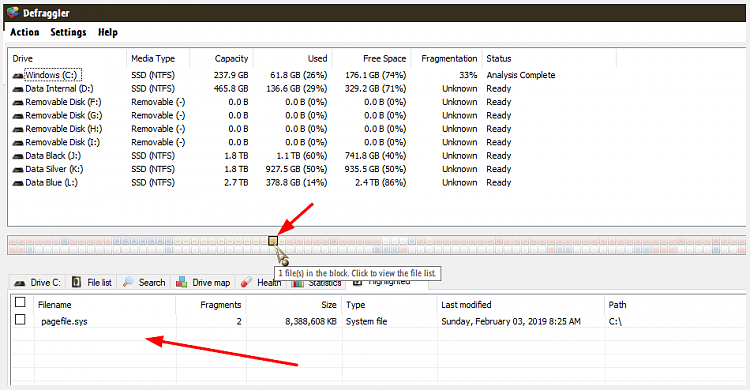Image resolution: width=750 pixels, height=390 pixels.
Task: Sort files by Path column header
Action: [675, 305]
